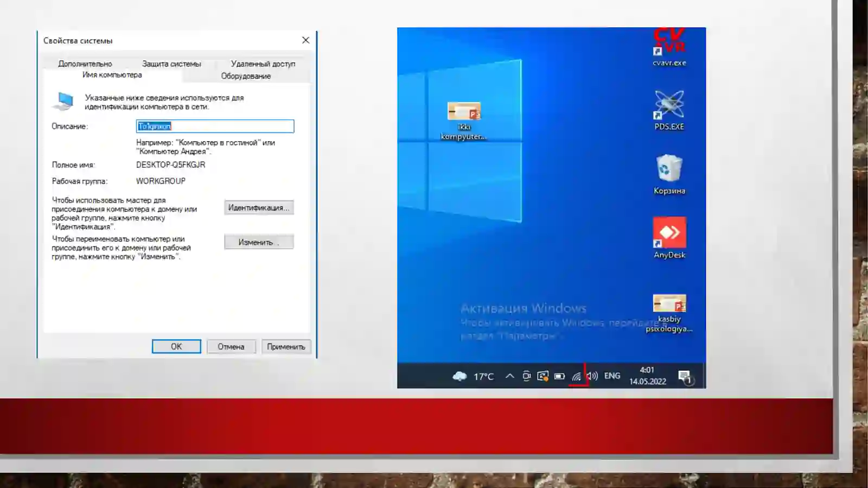Image resolution: width=868 pixels, height=488 pixels.
Task: Expand hidden tray icons chevron
Action: 510,376
